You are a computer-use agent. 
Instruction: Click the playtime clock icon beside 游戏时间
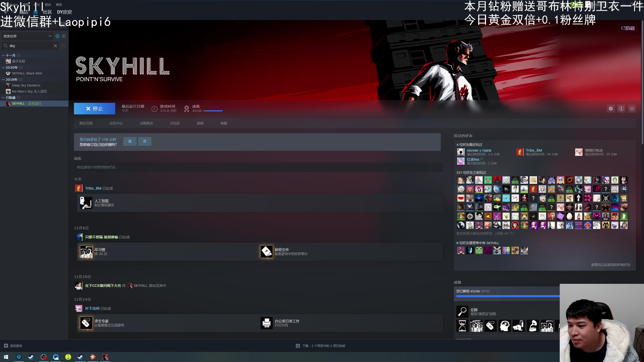(x=154, y=109)
